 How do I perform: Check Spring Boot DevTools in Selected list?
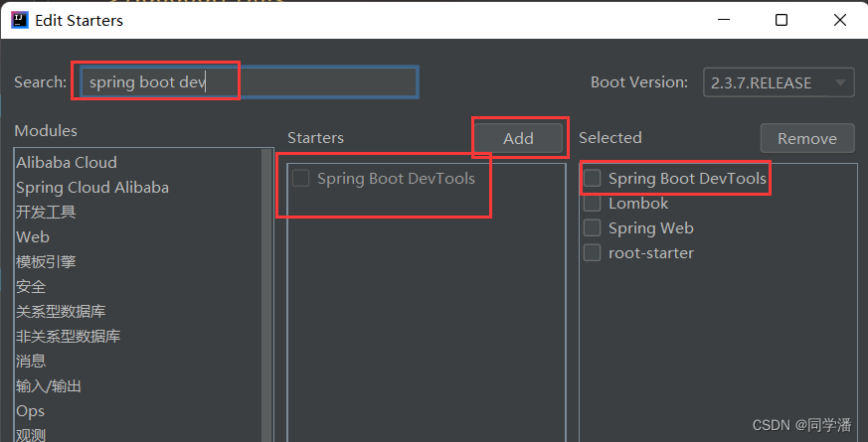pyautogui.click(x=592, y=179)
